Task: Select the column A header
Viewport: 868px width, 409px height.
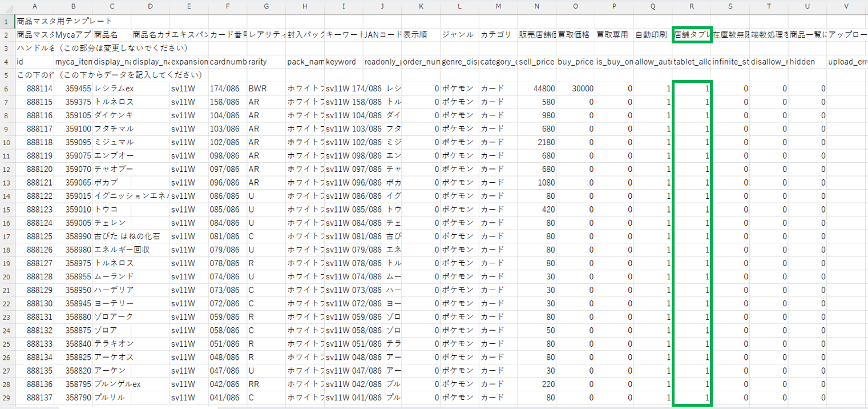Action: (35, 6)
